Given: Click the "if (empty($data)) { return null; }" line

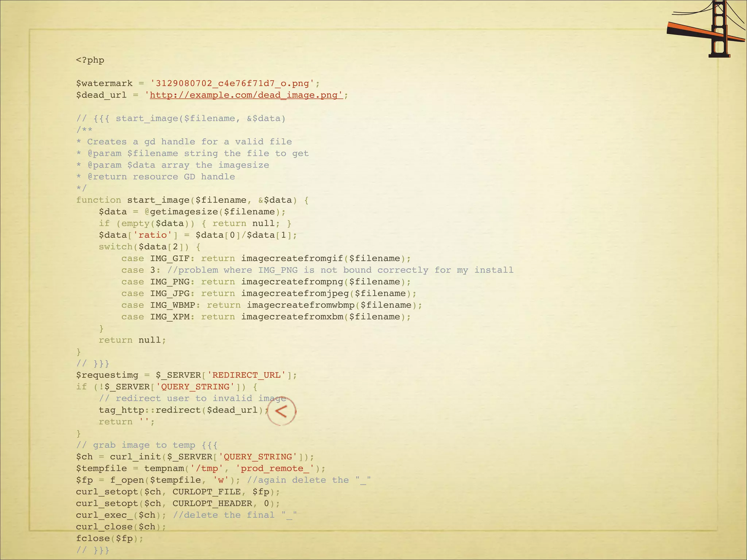Looking at the screenshot, I should (x=195, y=223).
